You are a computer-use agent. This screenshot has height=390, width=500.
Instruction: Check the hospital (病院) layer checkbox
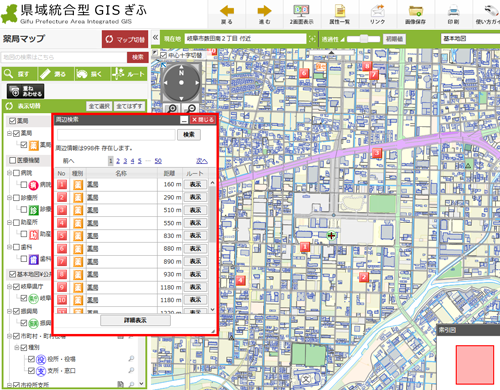click(x=16, y=173)
